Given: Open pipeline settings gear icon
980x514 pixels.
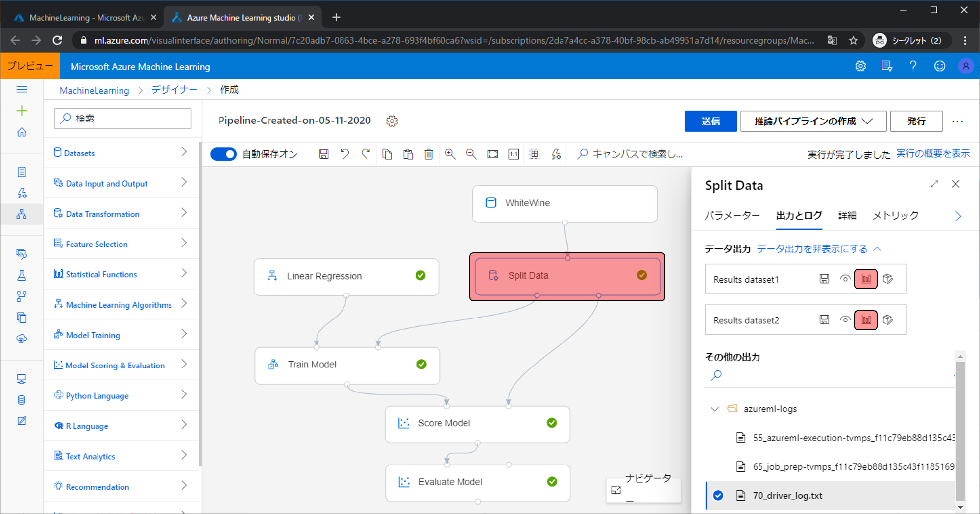Looking at the screenshot, I should coord(392,121).
